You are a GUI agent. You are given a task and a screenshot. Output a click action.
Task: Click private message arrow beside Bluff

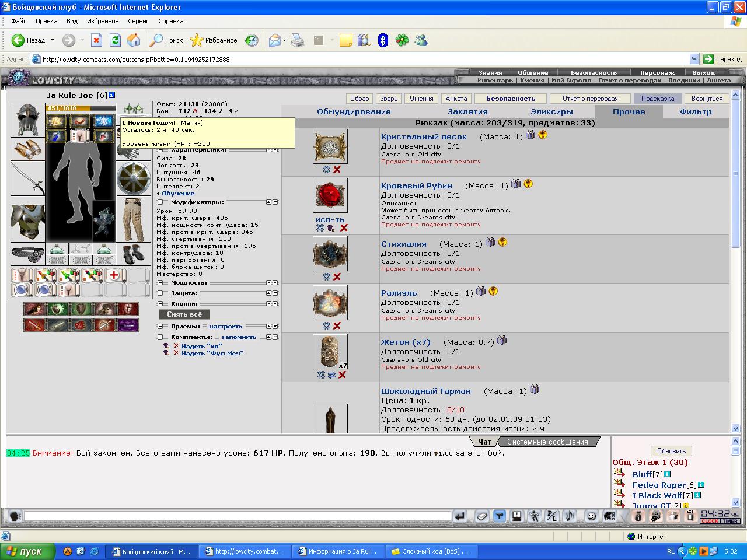point(620,474)
